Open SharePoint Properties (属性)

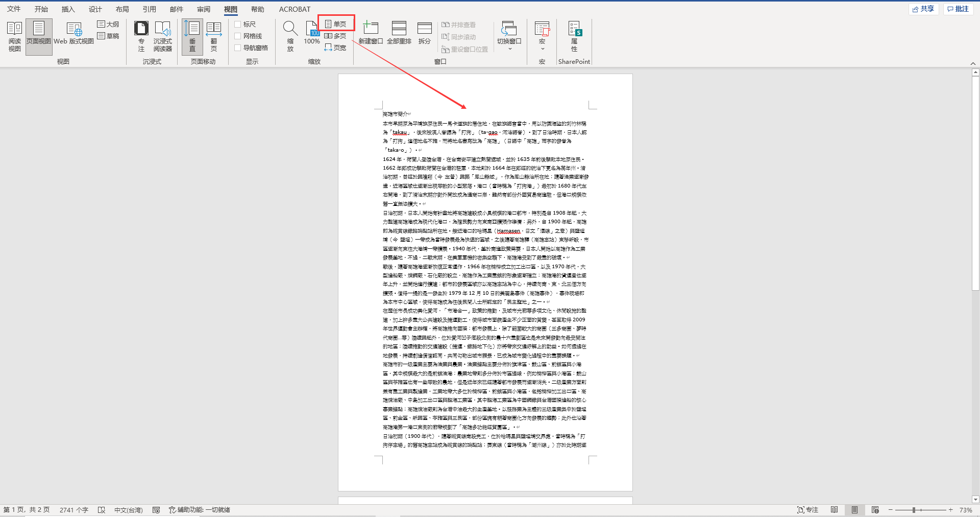(574, 37)
